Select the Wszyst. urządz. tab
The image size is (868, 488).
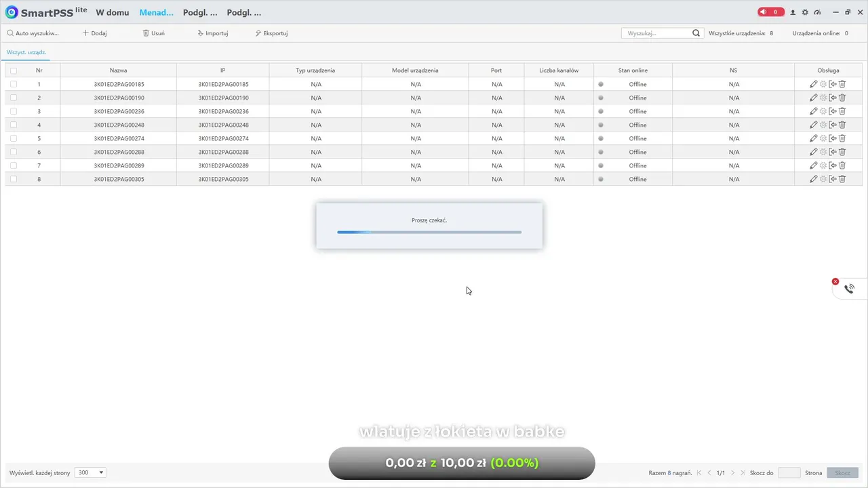tap(26, 52)
